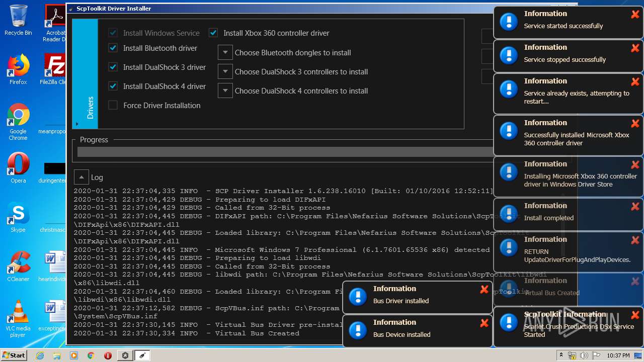The height and width of the screenshot is (362, 644).
Task: Open Windows Media Player from taskbar
Action: [74, 355]
